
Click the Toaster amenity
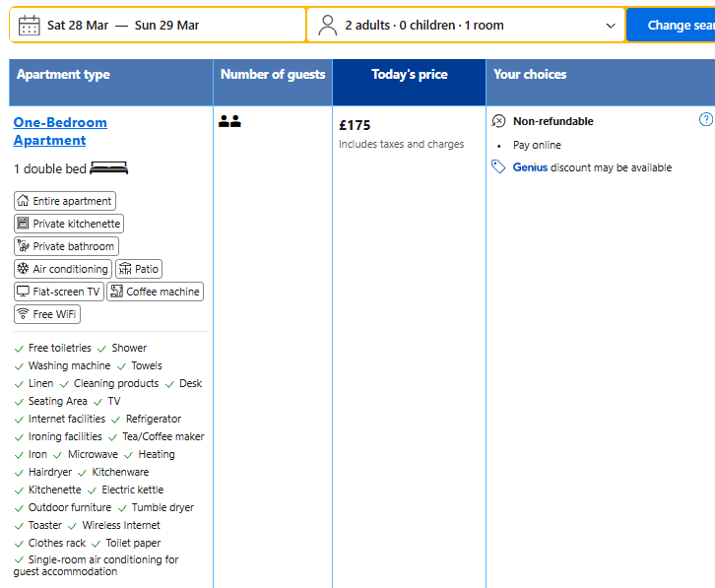click(44, 526)
